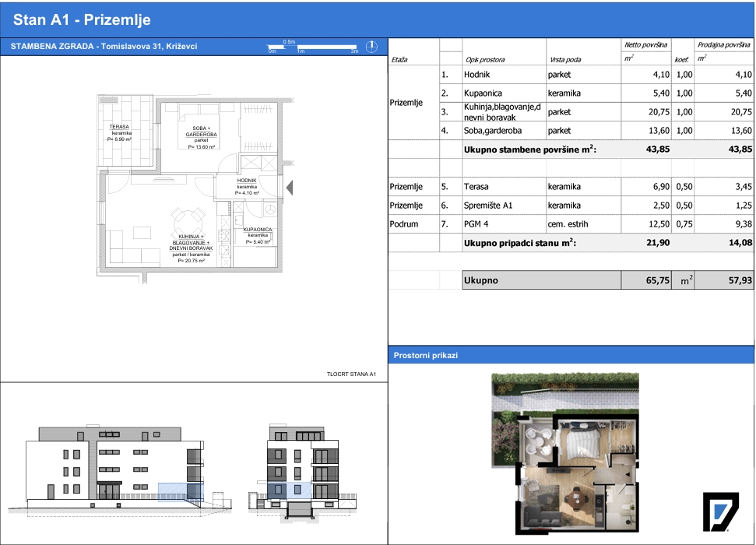Viewport: 756px width, 545px height.
Task: Click the company logo at bottom right
Action: [x=720, y=512]
